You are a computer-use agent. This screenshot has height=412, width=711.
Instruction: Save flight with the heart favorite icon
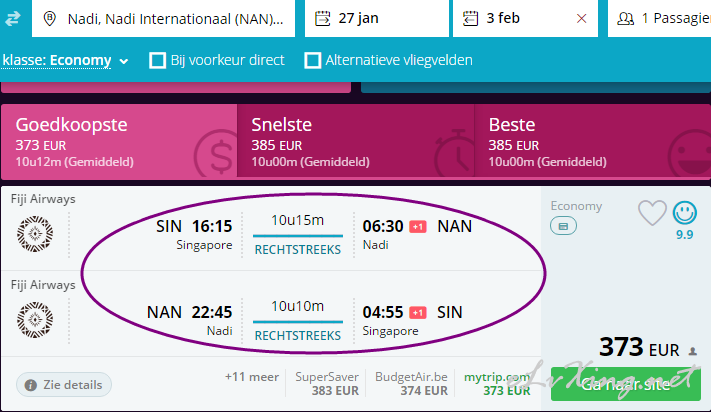(x=652, y=213)
